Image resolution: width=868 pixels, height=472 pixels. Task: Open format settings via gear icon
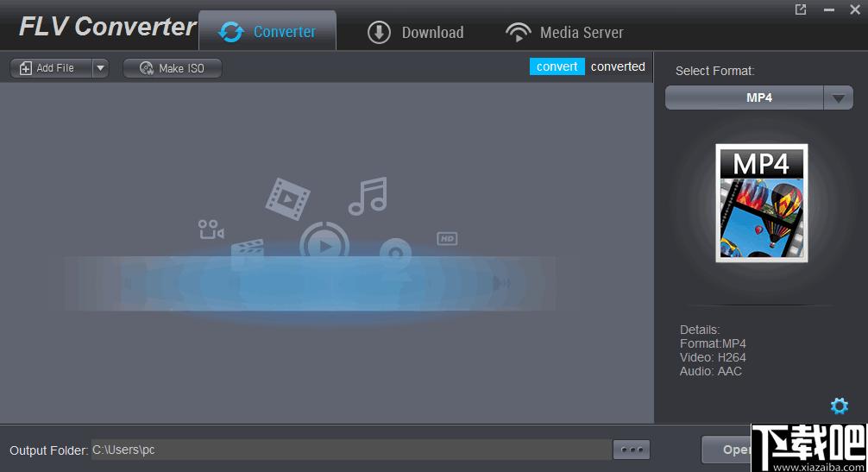[x=840, y=406]
